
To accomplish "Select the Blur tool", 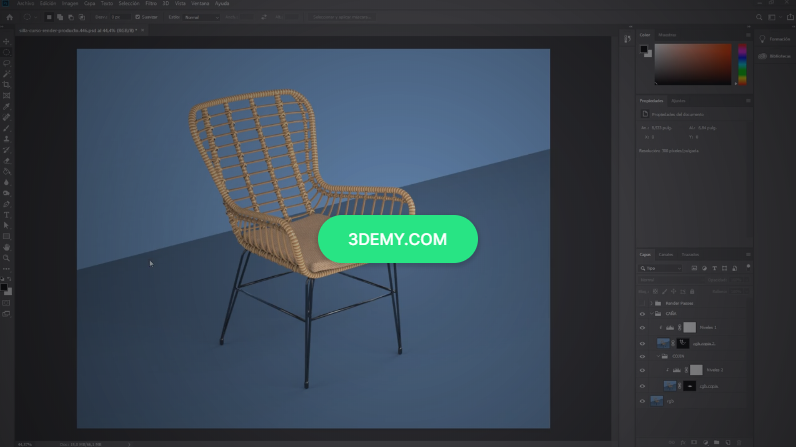I will pyautogui.click(x=7, y=183).
